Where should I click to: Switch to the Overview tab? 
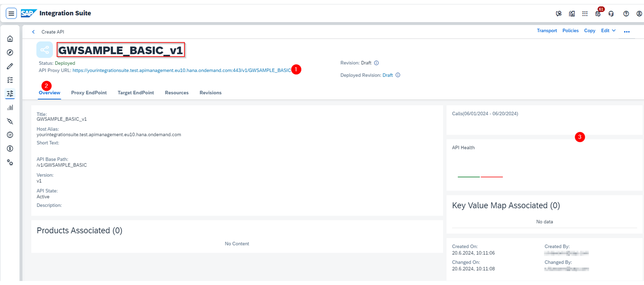coord(50,93)
